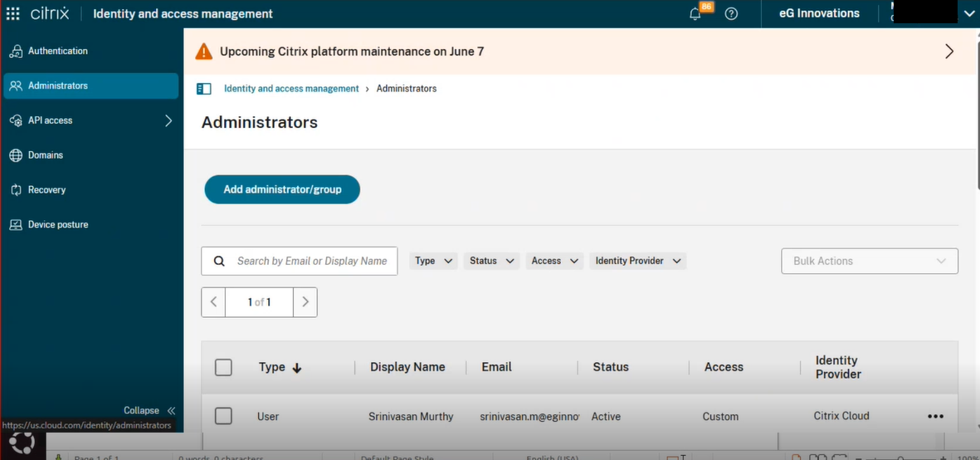Tick the select-all checkbox in table header
The image size is (980, 460).
223,367
